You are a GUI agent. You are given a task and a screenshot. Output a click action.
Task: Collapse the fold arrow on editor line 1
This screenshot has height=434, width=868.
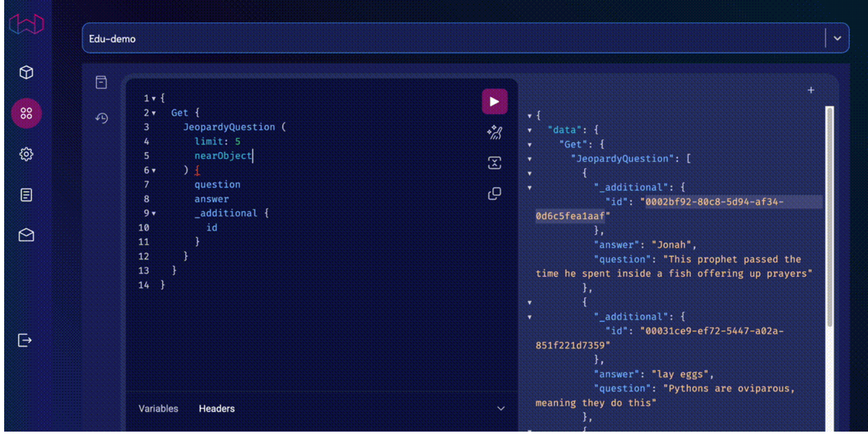tap(154, 99)
